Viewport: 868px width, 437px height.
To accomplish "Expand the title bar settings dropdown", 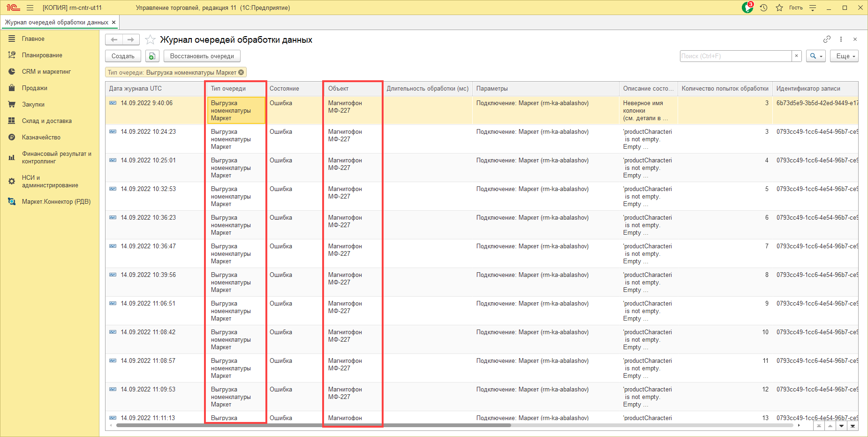I will click(813, 8).
